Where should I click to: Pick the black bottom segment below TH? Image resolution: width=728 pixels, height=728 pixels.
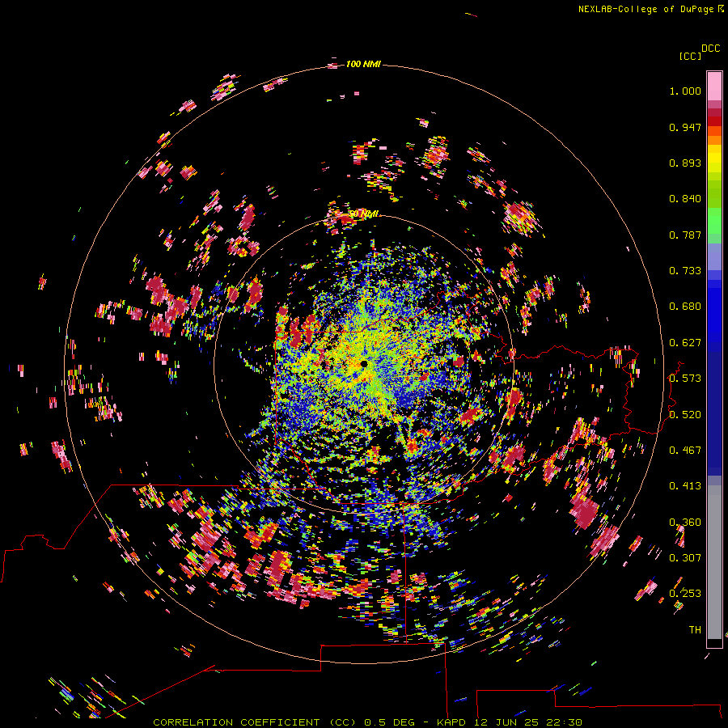(714, 643)
